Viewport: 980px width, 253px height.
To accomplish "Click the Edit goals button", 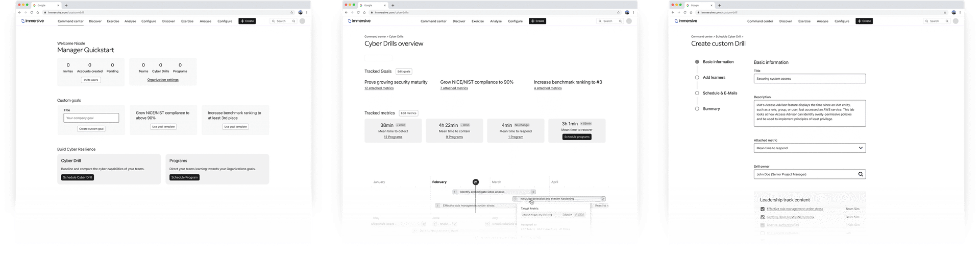I will (x=404, y=72).
